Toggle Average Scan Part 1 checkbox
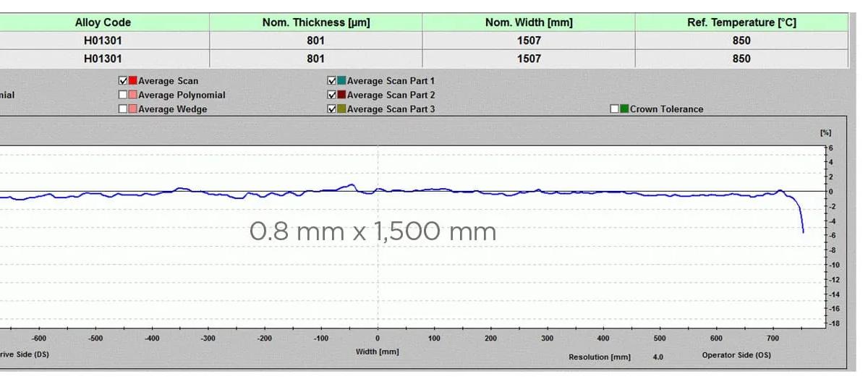 [x=332, y=81]
